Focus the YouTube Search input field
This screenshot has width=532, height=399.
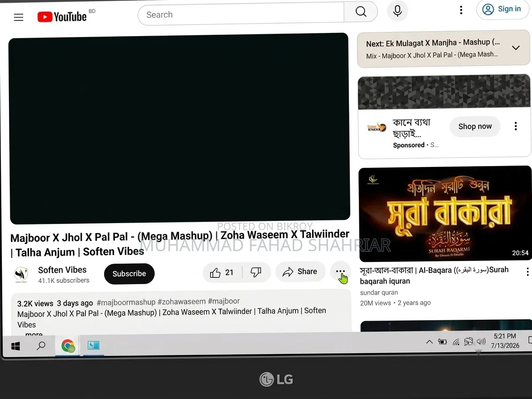pyautogui.click(x=241, y=14)
